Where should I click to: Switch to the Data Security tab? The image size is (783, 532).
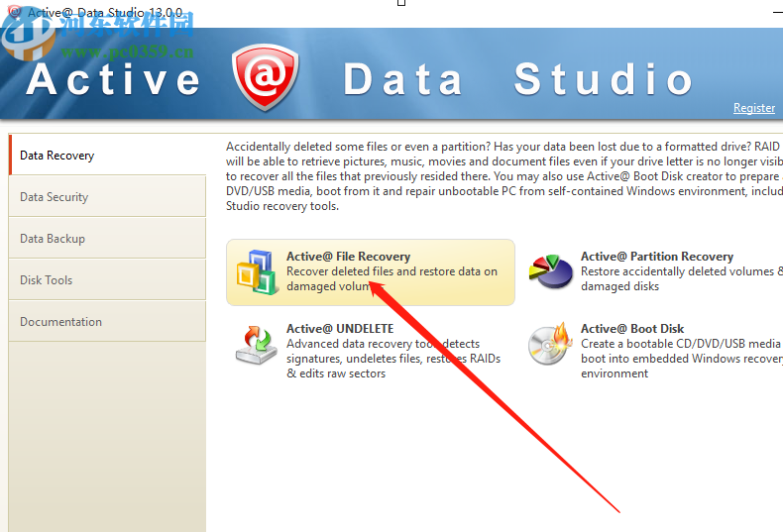tap(107, 196)
